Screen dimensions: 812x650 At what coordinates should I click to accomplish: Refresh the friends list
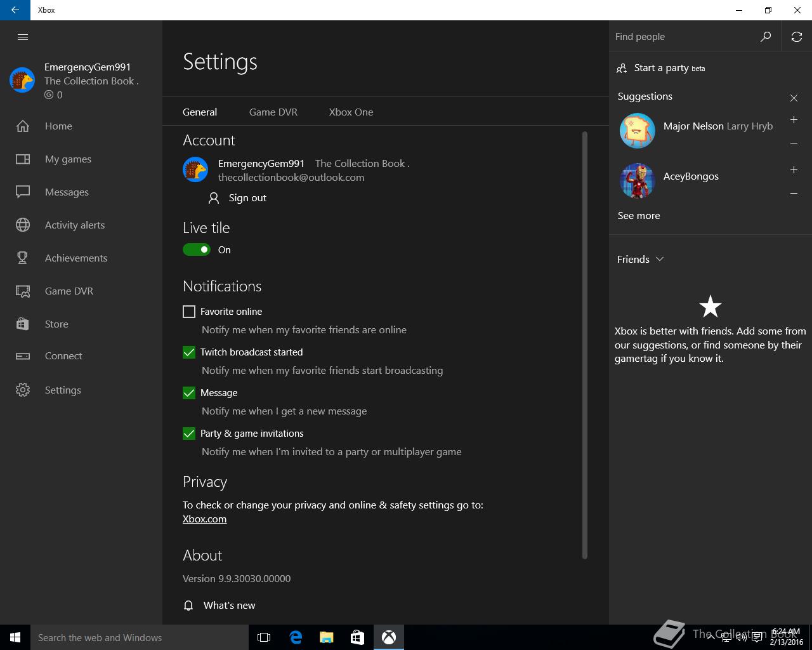[797, 37]
